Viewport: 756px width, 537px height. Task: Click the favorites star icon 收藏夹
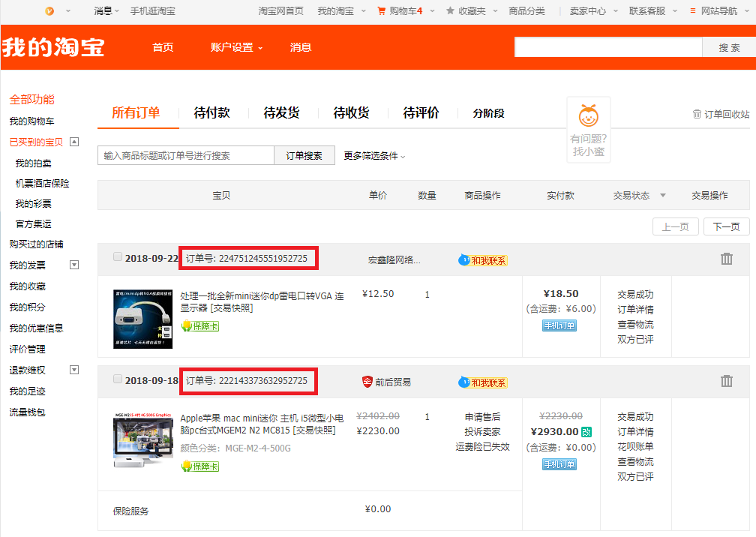450,10
